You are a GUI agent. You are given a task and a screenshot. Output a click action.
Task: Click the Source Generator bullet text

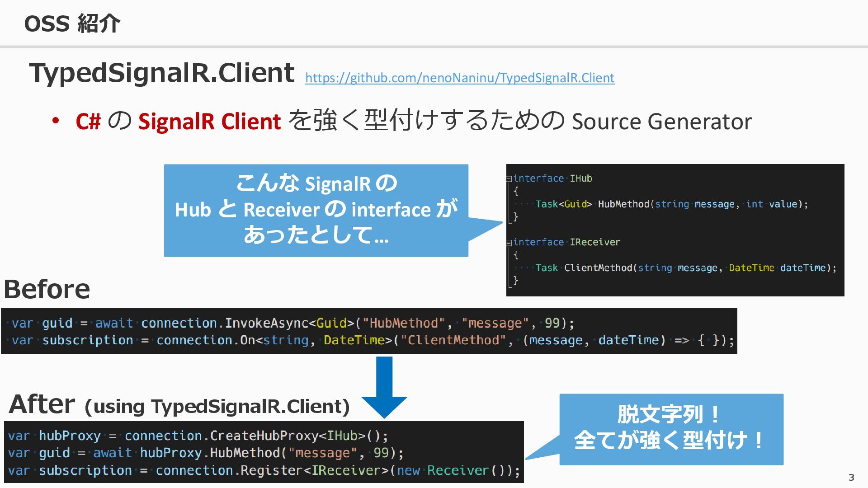[x=661, y=122]
